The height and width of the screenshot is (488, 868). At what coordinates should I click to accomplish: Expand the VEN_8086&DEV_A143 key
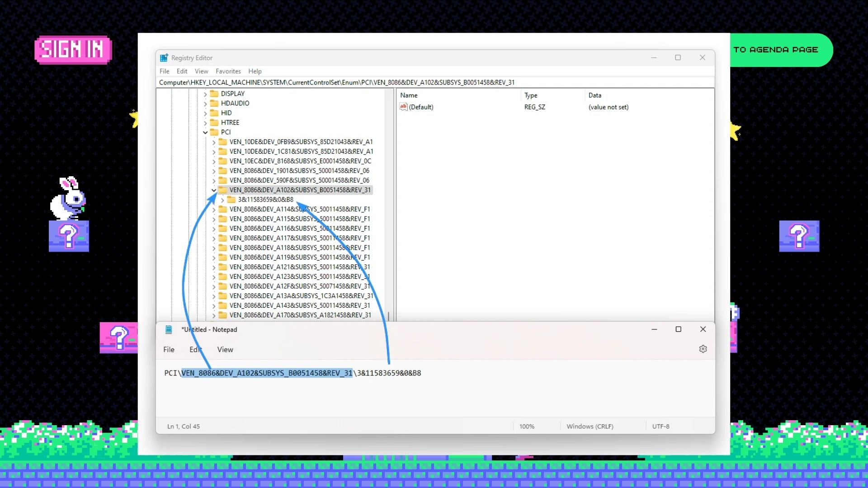click(214, 306)
